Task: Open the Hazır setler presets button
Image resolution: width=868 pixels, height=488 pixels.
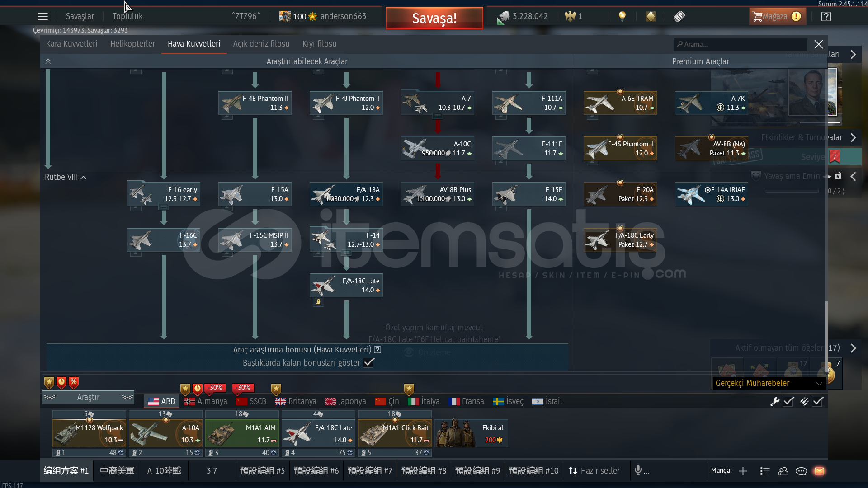Action: 594,471
